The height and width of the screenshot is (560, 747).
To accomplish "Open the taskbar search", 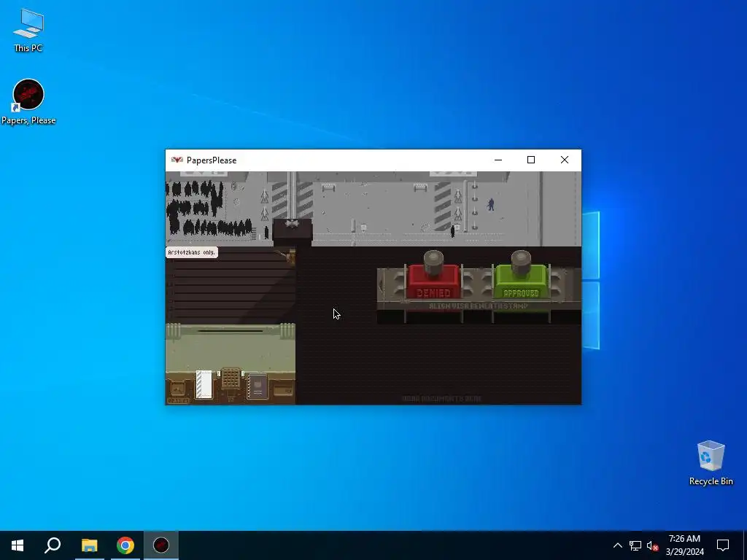I will click(53, 545).
